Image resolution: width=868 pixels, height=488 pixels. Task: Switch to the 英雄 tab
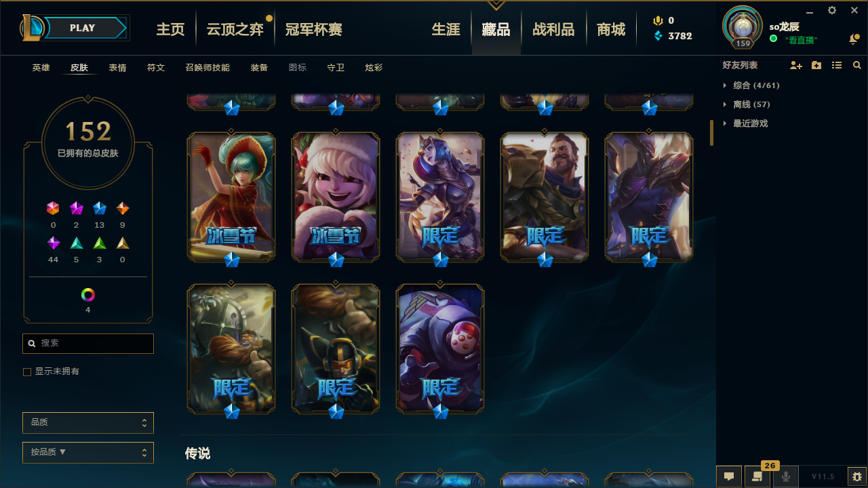pos(41,68)
